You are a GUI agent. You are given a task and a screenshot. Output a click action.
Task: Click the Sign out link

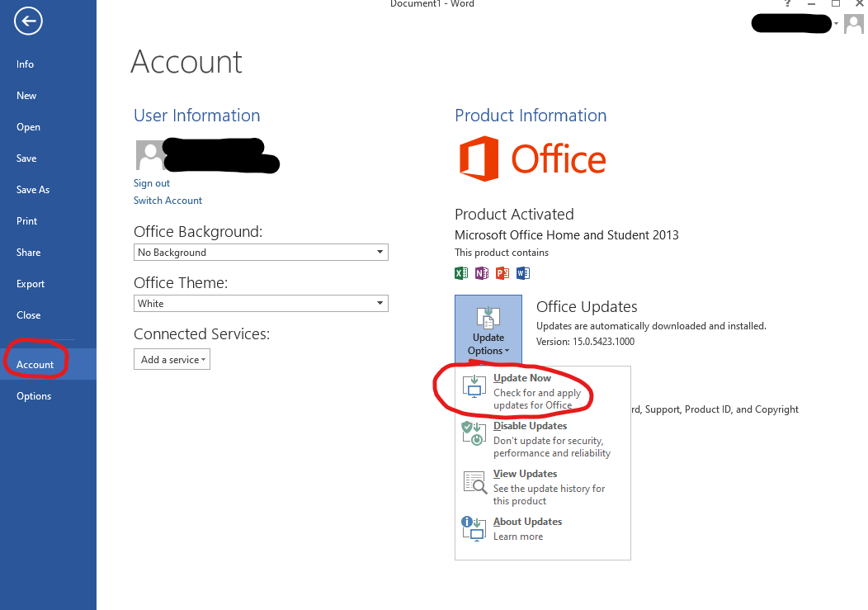tap(152, 183)
